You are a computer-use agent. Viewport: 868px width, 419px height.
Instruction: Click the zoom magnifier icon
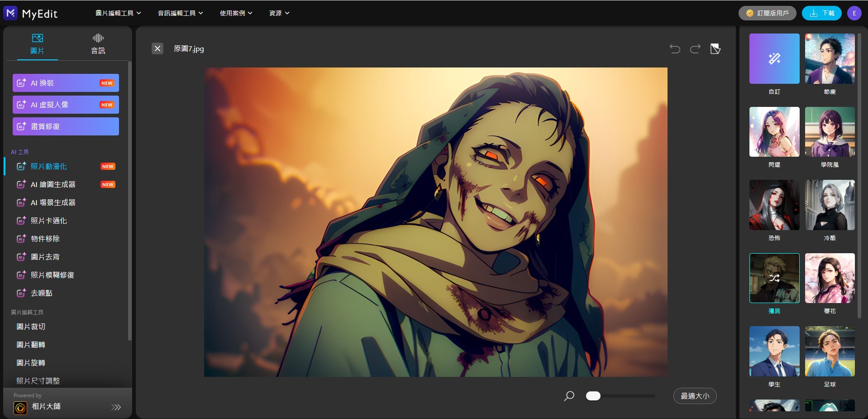click(569, 396)
